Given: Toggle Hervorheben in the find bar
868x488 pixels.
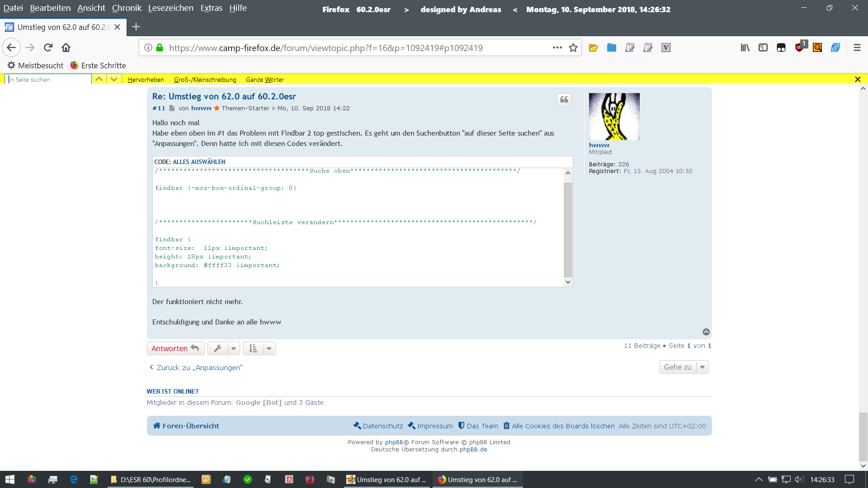Looking at the screenshot, I should 146,80.
